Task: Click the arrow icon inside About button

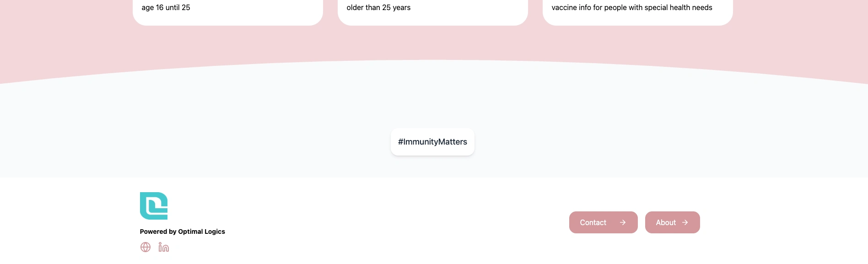Action: (685, 222)
